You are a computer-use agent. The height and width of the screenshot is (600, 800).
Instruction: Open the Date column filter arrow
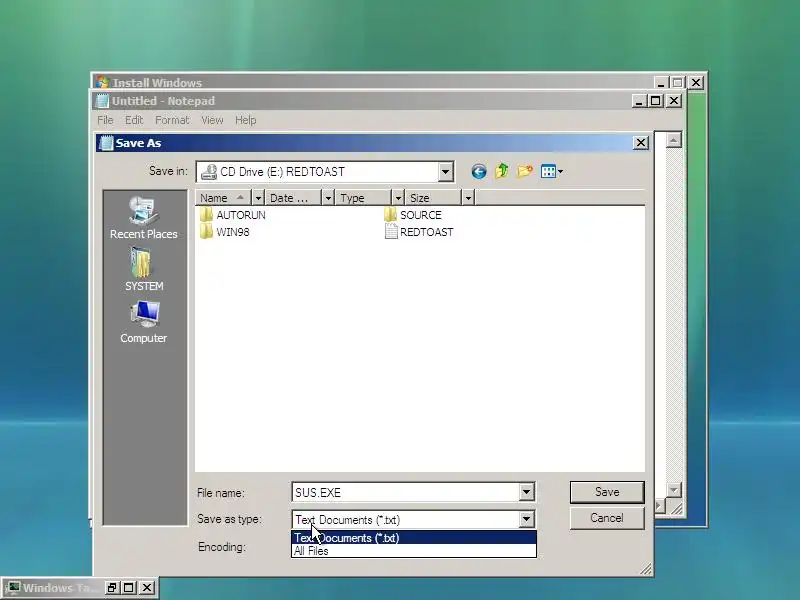(328, 198)
